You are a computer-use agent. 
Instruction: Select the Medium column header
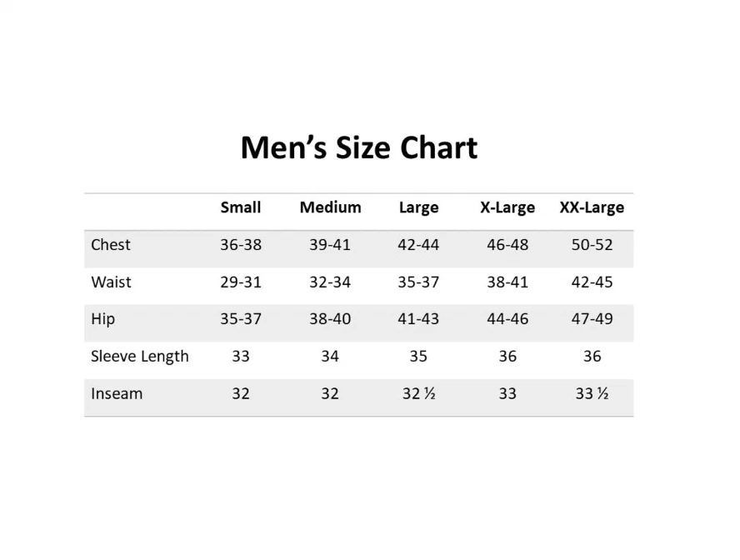click(x=330, y=207)
